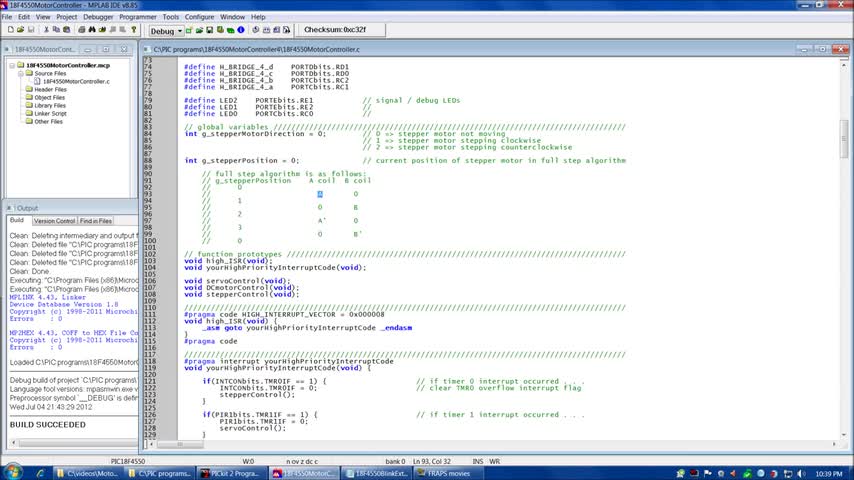Click the Open File toolbar icon

[x=21, y=30]
